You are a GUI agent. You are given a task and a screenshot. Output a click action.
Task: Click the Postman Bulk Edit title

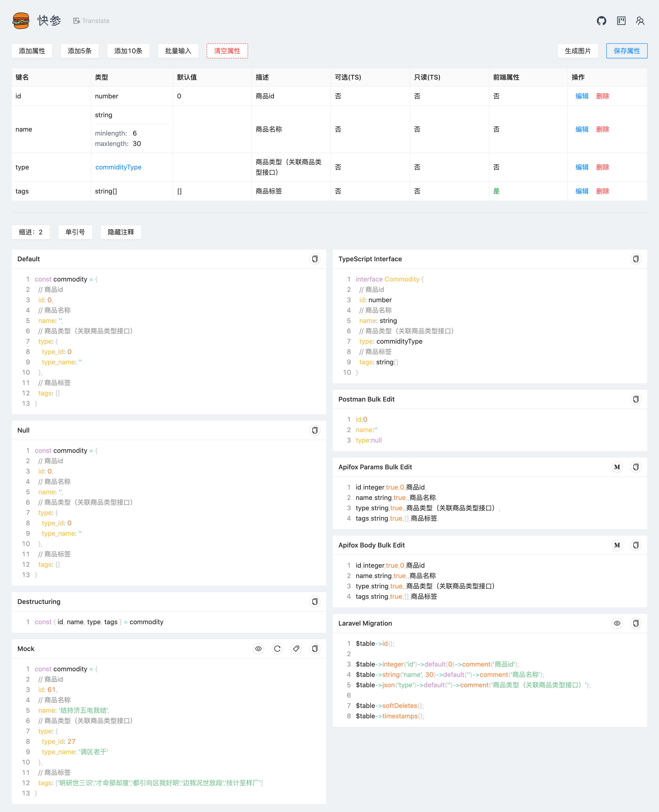(366, 399)
